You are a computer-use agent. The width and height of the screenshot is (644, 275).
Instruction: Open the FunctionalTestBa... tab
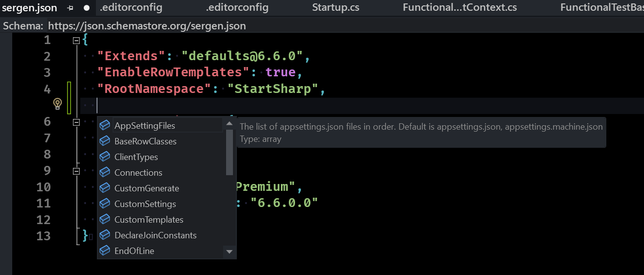click(602, 7)
